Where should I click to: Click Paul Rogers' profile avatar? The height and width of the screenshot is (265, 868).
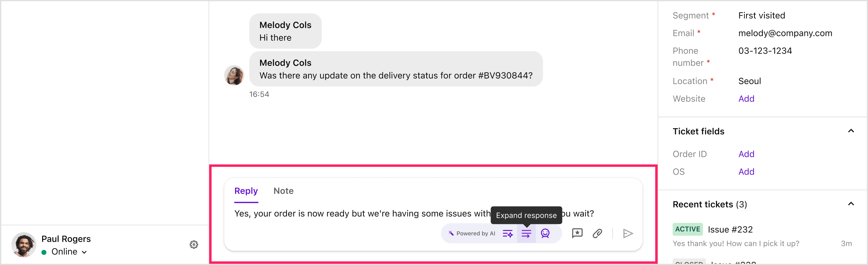[x=24, y=245]
